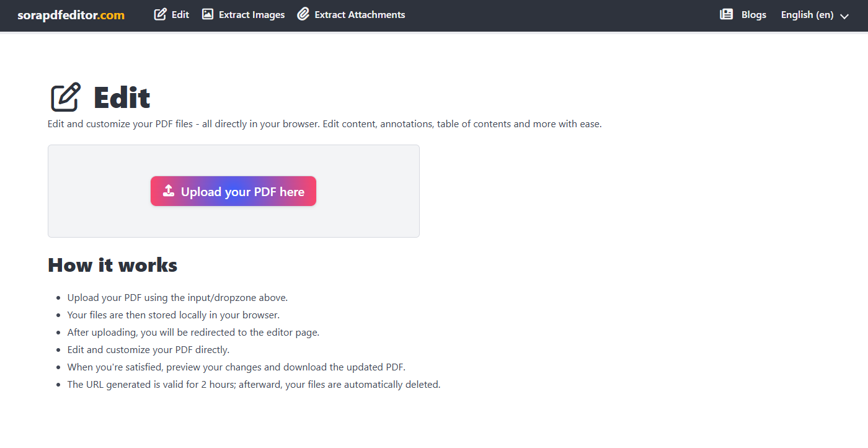Image resolution: width=868 pixels, height=448 pixels.
Task: Click the newspaper icon next to Blogs
Action: (x=726, y=14)
